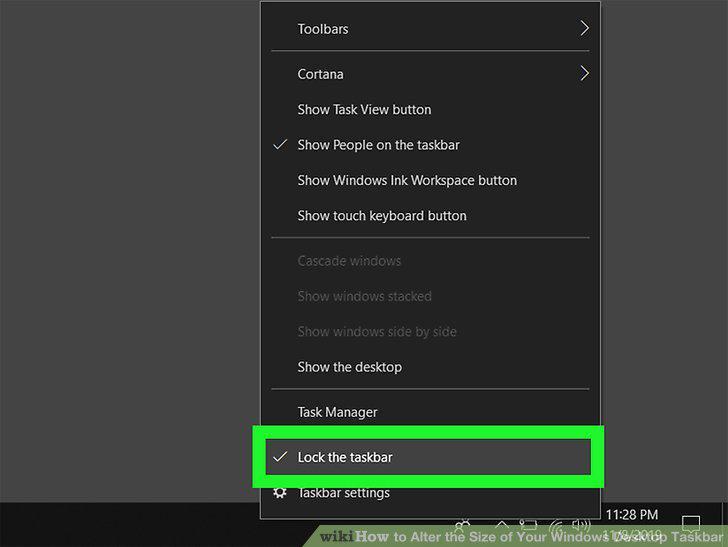The width and height of the screenshot is (728, 547).
Task: Expand the Cortana submenu chevron
Action: 585,73
